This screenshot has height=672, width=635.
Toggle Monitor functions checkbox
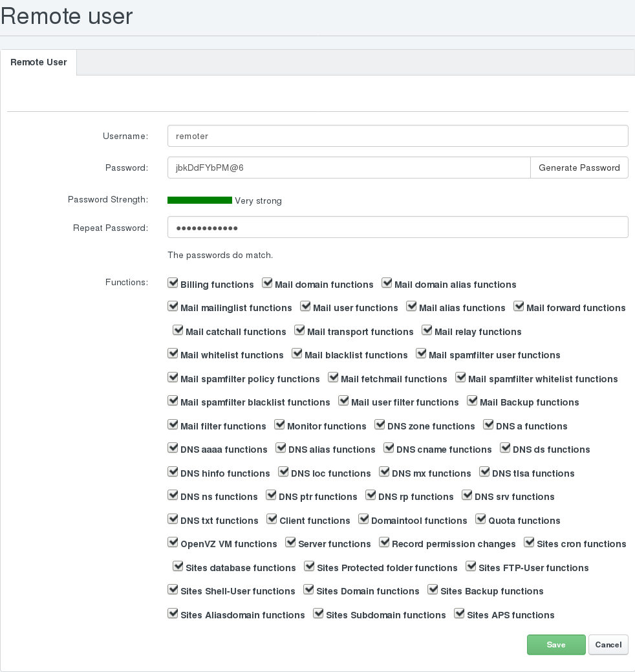click(279, 424)
